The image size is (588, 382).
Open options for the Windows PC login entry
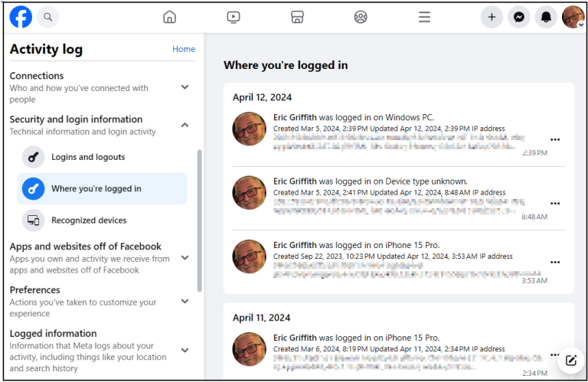point(555,139)
